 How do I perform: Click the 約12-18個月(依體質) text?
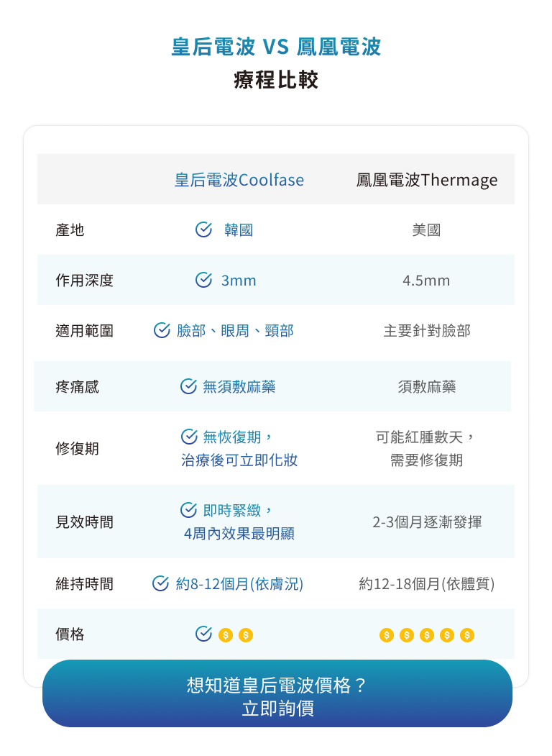[427, 584]
